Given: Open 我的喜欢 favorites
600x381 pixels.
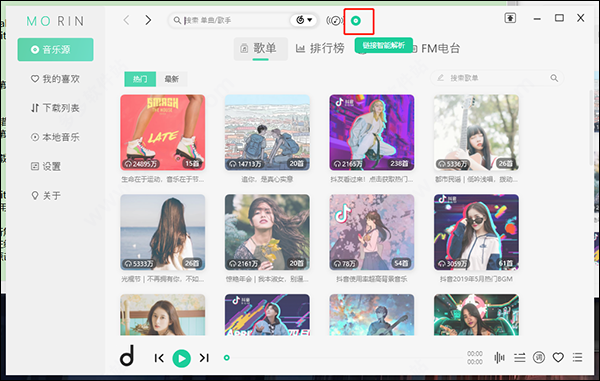Looking at the screenshot, I should point(55,79).
